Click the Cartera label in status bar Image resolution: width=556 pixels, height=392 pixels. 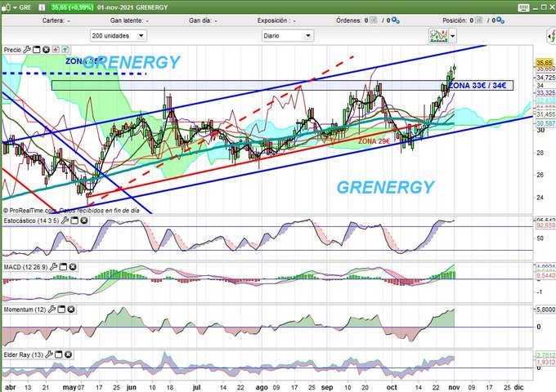(x=53, y=20)
